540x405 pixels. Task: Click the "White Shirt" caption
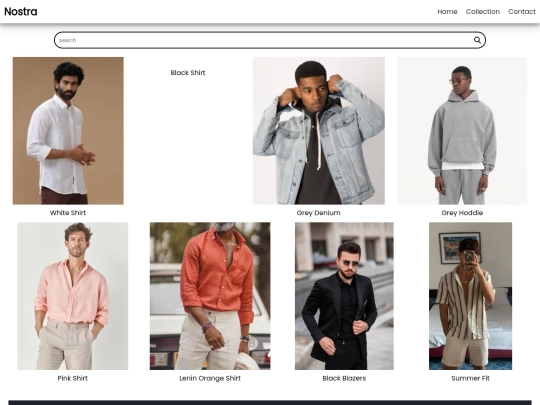pyautogui.click(x=68, y=213)
